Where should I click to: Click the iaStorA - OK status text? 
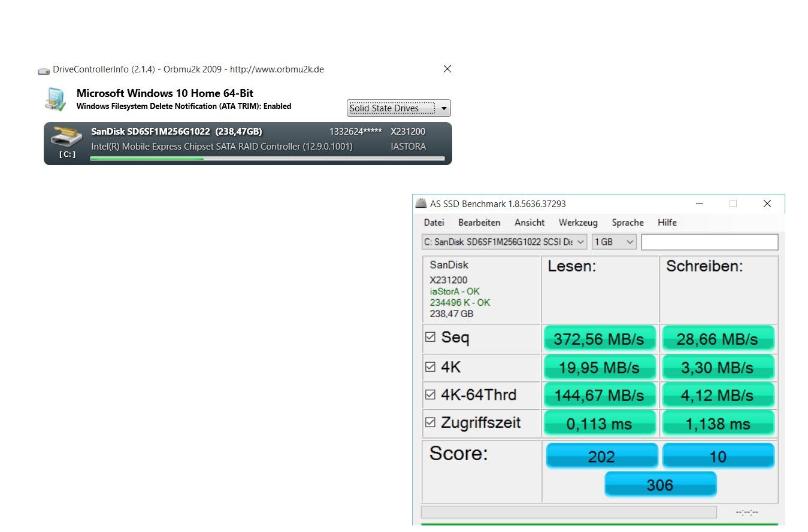click(455, 291)
